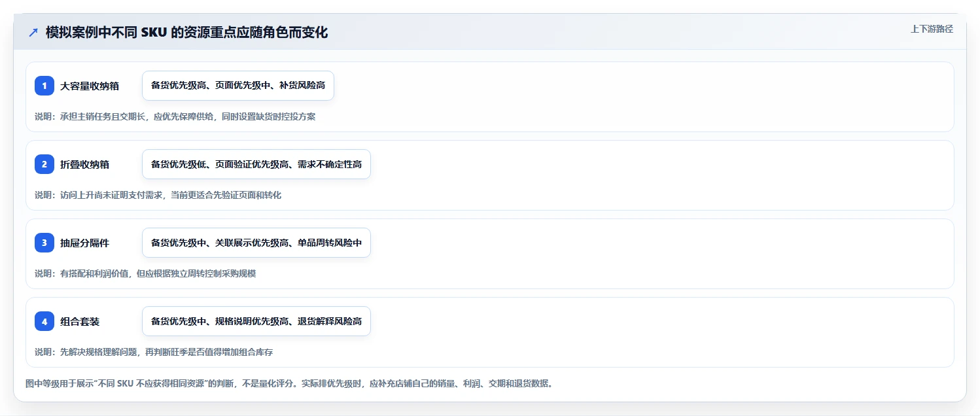Select the 抽屉分隔件 item name
The width and height of the screenshot is (980, 416).
coord(85,243)
